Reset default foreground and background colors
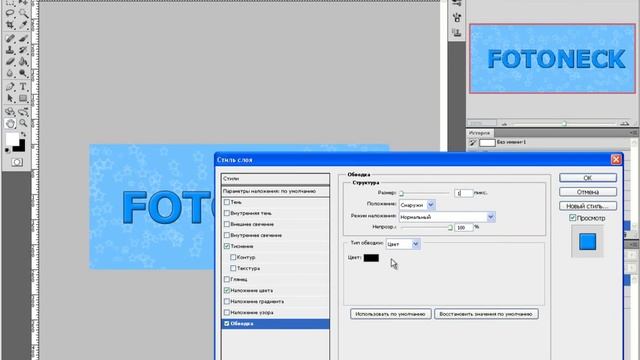Image resolution: width=640 pixels, height=360 pixels. (x=7, y=150)
